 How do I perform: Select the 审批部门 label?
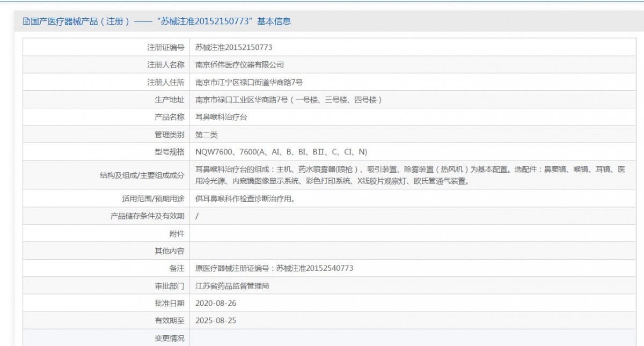tap(170, 286)
